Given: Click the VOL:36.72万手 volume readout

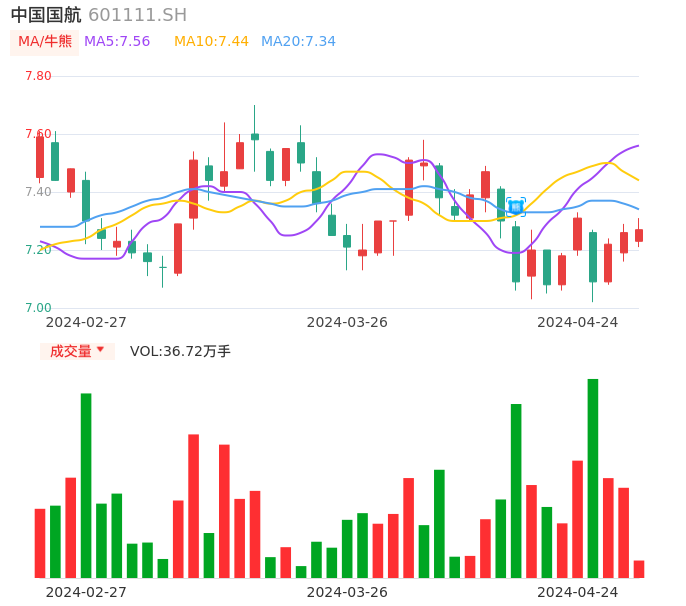Looking at the screenshot, I should point(180,351).
